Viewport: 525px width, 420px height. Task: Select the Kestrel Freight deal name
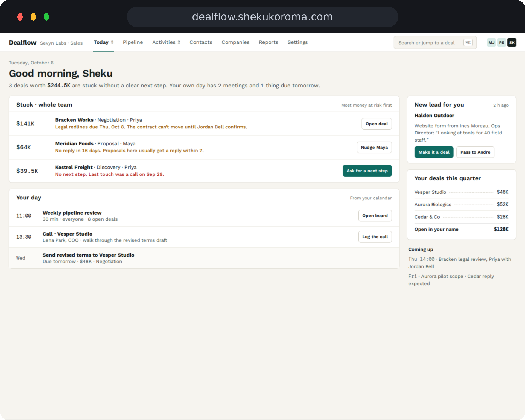(74, 167)
